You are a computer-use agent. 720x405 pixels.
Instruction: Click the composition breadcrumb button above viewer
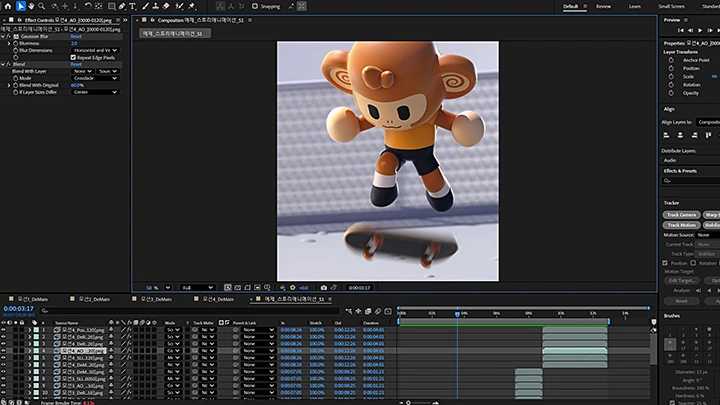pos(175,33)
